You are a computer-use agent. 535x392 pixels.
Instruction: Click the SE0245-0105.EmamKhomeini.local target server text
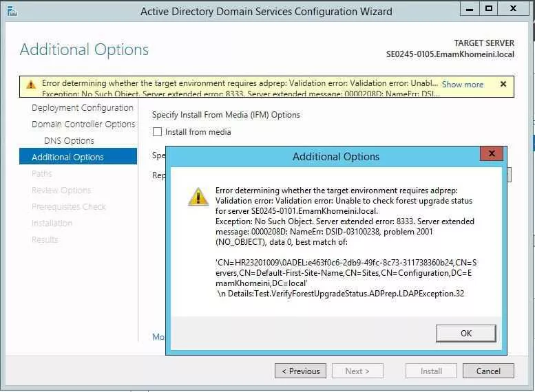pyautogui.click(x=450, y=54)
